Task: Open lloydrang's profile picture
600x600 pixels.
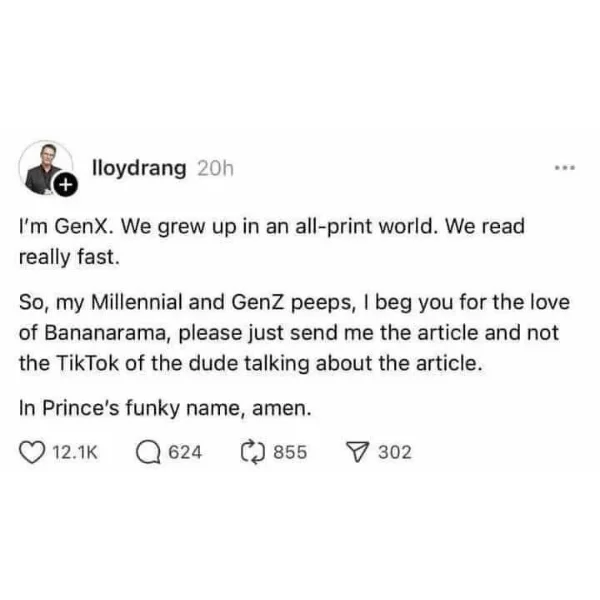Action: click(45, 168)
